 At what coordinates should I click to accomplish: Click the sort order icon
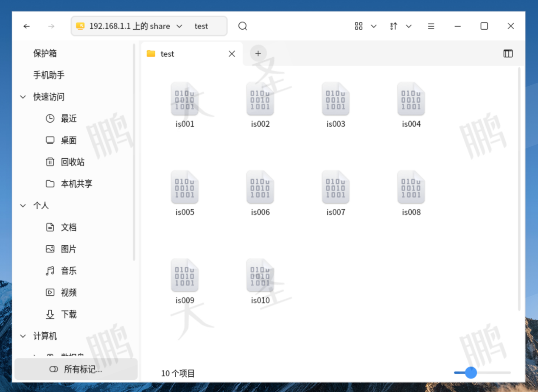pyautogui.click(x=393, y=26)
